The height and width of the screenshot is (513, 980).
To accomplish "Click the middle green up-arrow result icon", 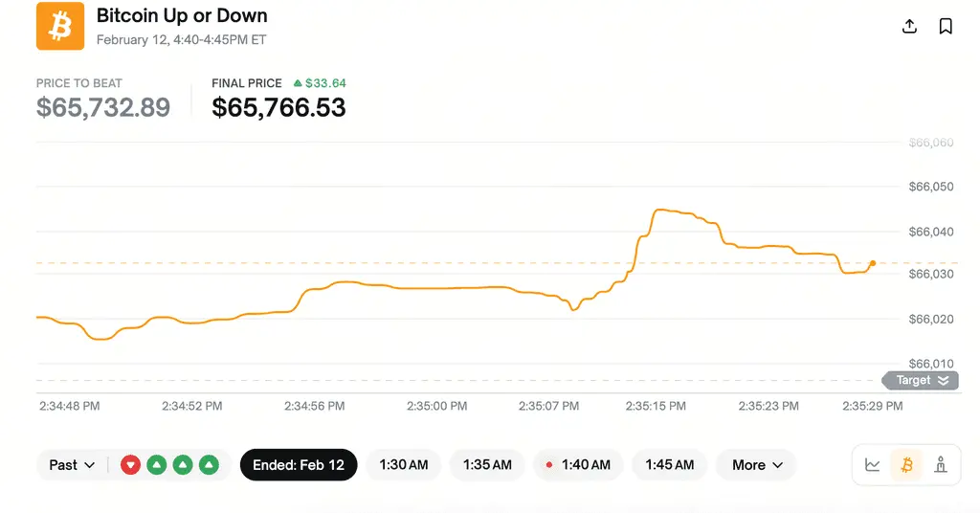I will point(183,465).
